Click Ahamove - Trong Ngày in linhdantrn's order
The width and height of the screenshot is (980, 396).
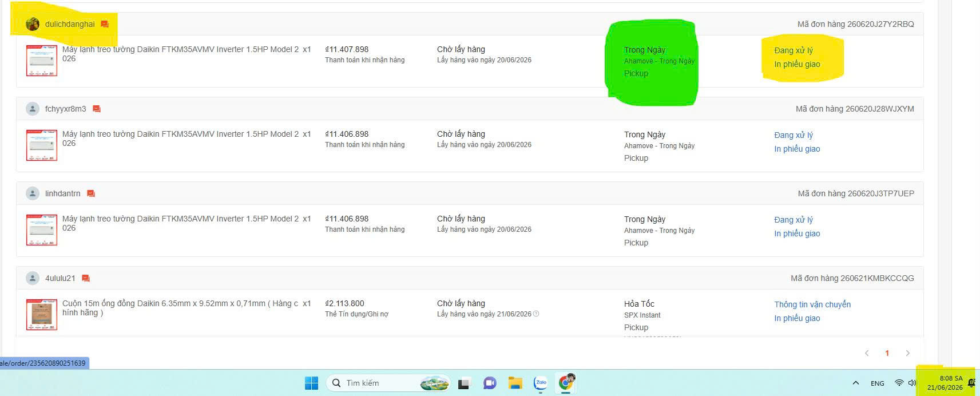(659, 231)
